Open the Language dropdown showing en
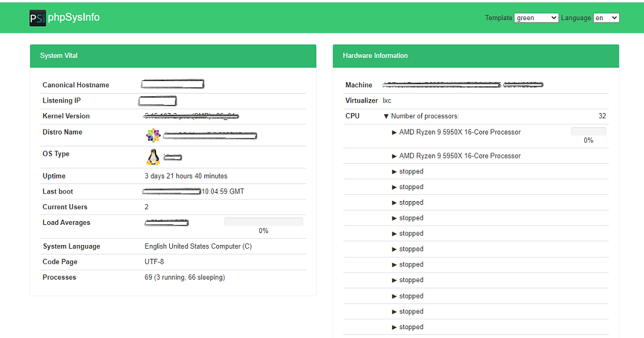The height and width of the screenshot is (338, 644). [606, 18]
